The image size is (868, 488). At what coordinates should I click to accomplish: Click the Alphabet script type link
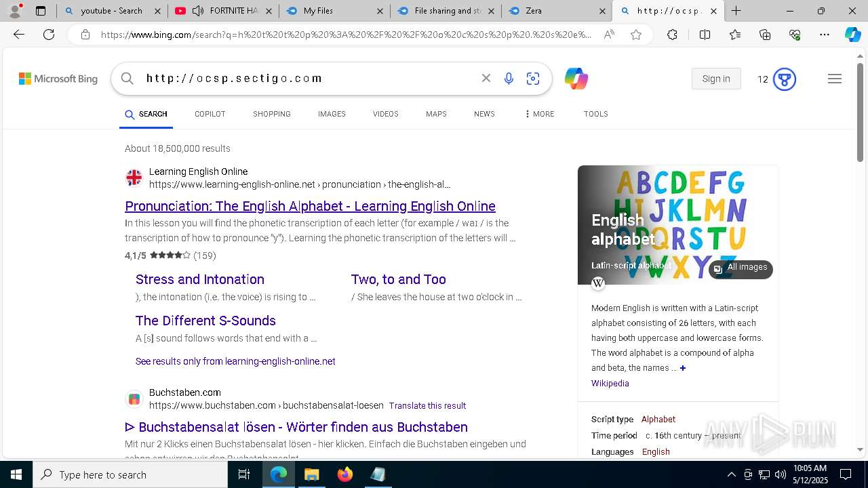(x=658, y=419)
